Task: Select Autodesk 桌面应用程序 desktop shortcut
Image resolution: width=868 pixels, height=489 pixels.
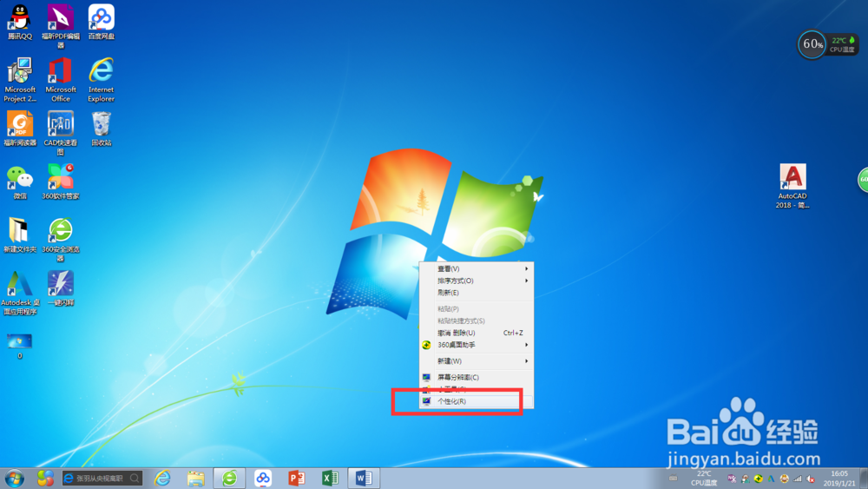Action: point(20,293)
